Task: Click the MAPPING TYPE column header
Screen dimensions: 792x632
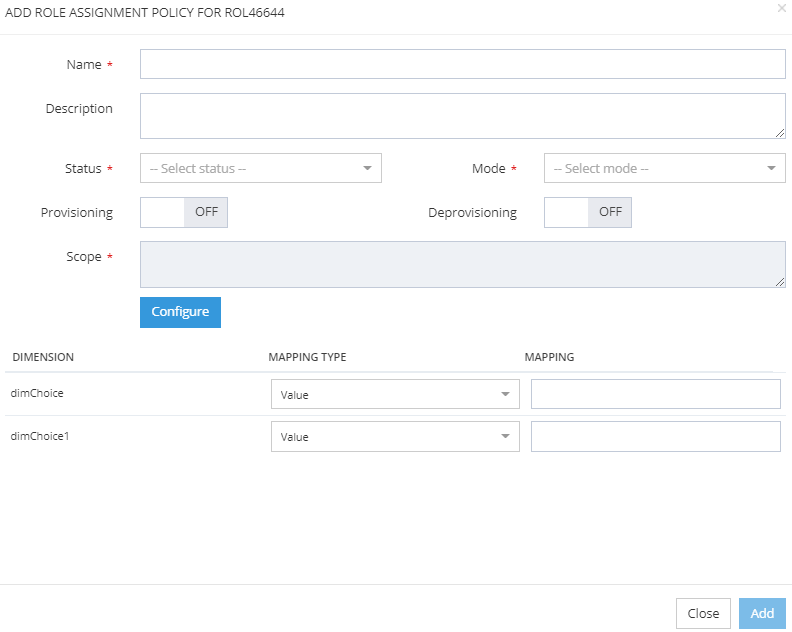Action: 307,357
